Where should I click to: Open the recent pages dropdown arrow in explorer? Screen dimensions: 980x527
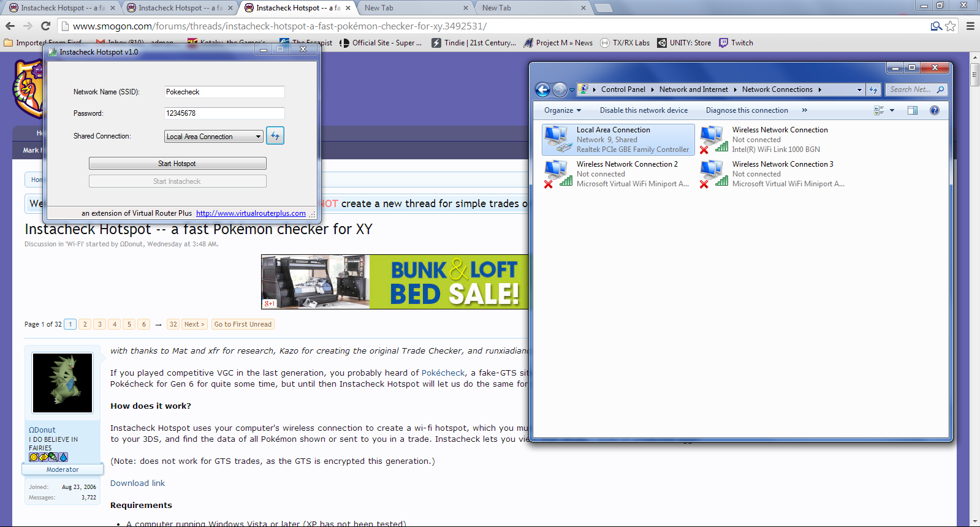(572, 90)
